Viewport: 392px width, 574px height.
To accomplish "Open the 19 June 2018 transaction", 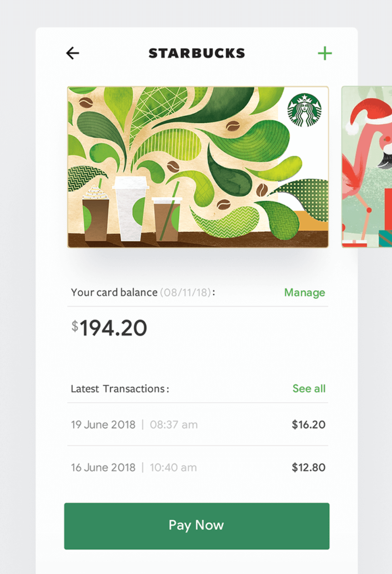I will 103,425.
